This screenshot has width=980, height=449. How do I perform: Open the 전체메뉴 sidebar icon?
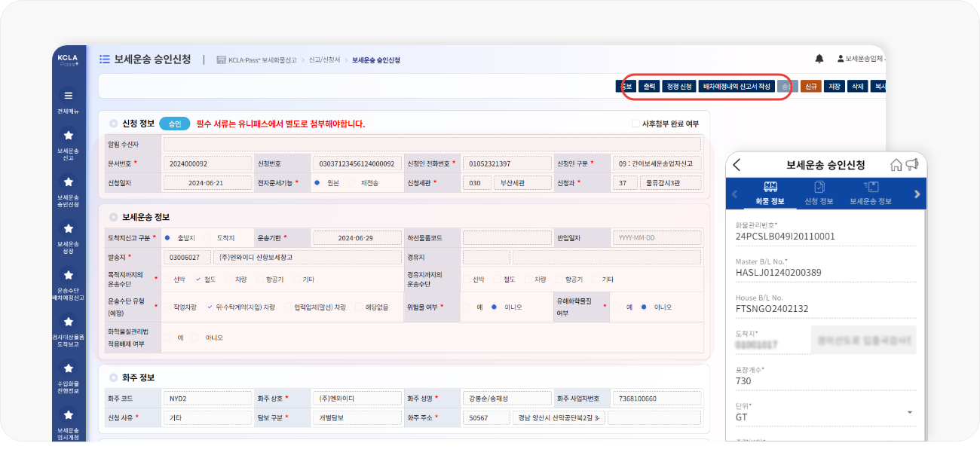pyautogui.click(x=69, y=96)
